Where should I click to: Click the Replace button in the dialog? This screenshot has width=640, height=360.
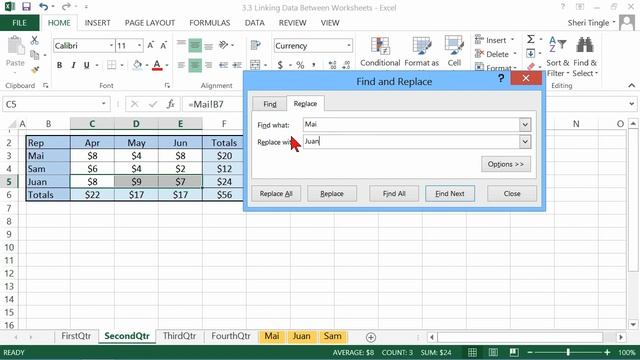click(332, 193)
